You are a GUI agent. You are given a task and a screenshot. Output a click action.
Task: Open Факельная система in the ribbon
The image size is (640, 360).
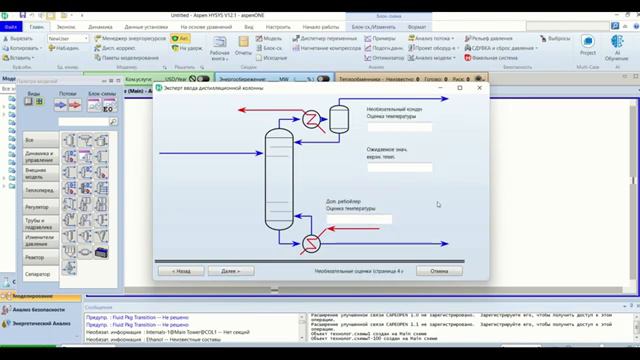pyautogui.click(x=491, y=58)
